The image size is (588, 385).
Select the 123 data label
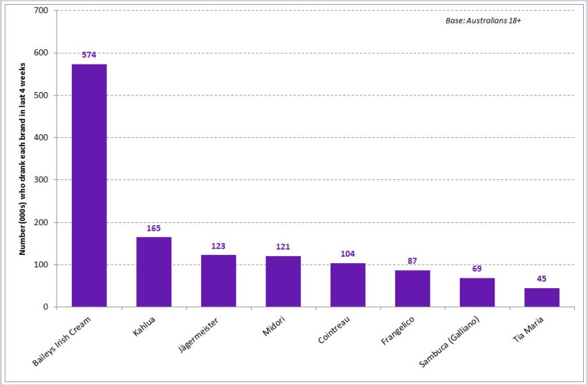coord(218,246)
